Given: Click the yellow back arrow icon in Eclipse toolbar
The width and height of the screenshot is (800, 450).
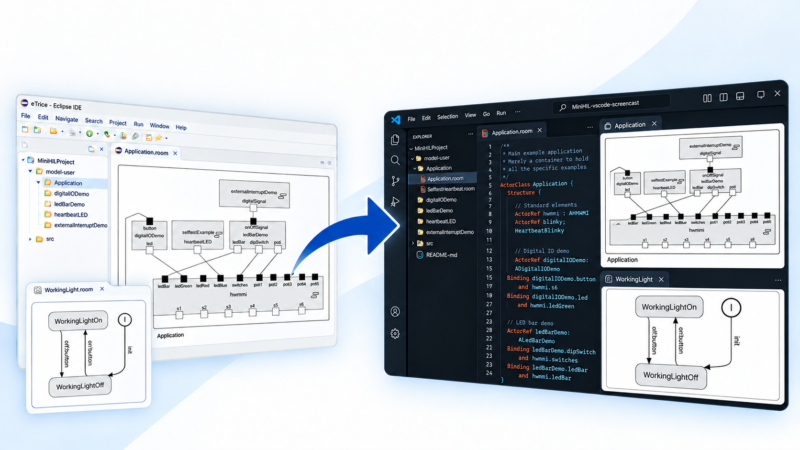Looking at the screenshot, I should tap(158, 138).
